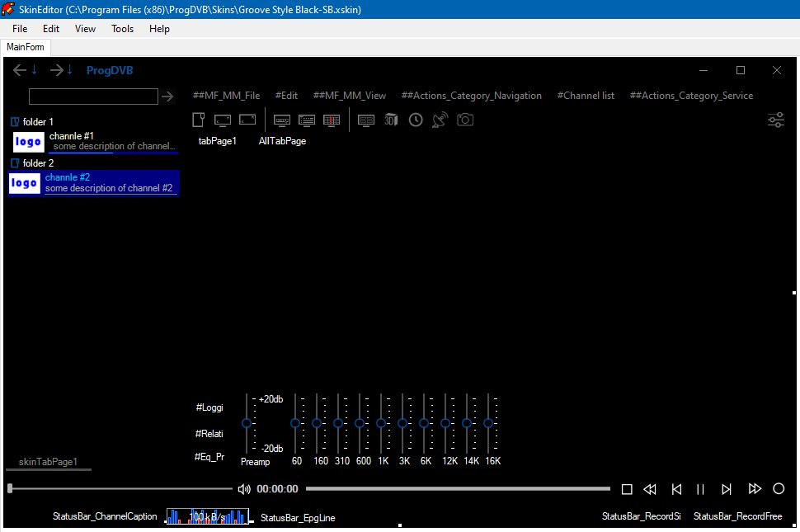Click the Record circle button

click(x=778, y=489)
